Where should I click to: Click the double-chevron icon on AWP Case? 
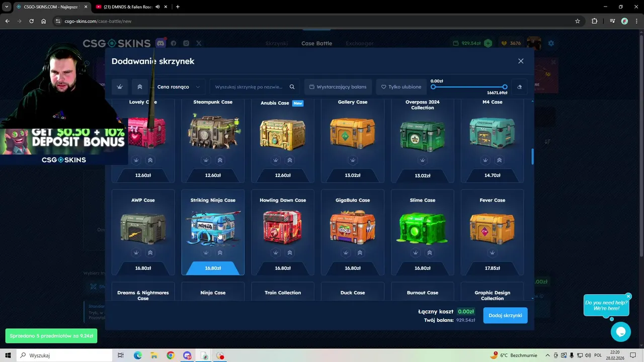coord(150,252)
